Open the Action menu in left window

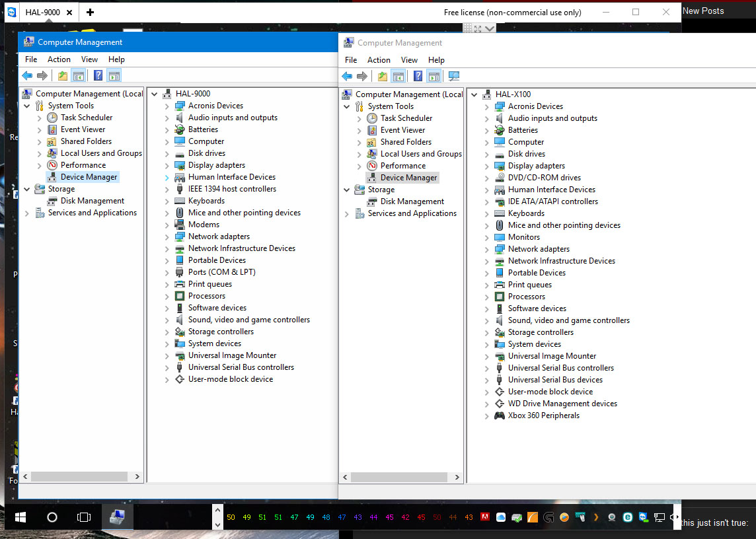(x=59, y=59)
